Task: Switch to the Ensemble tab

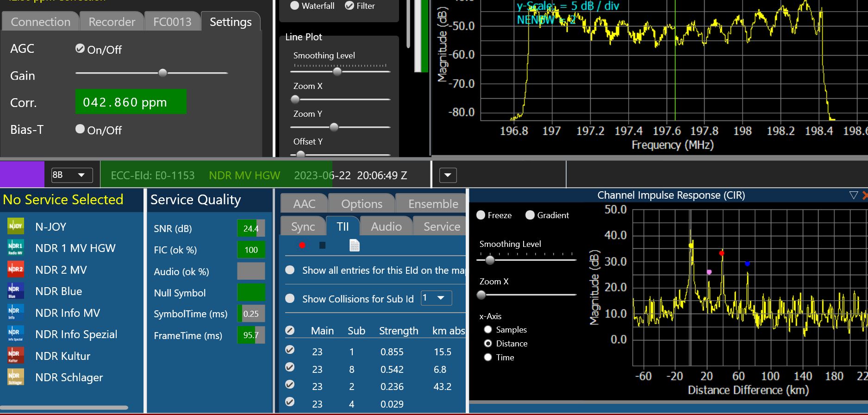Action: (433, 204)
